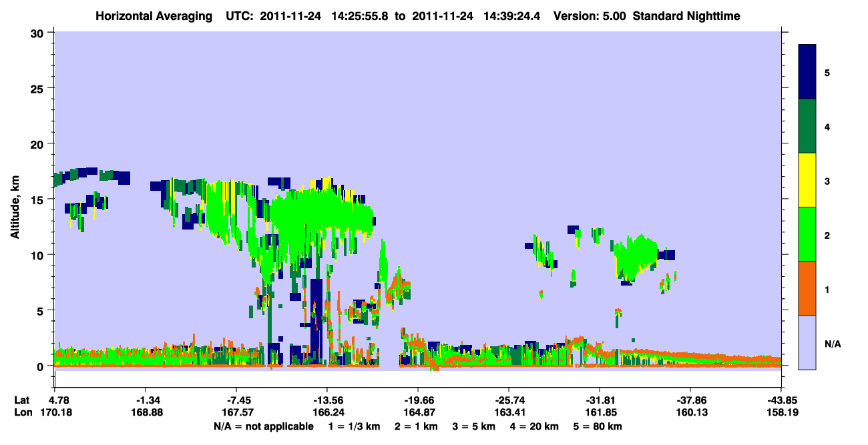Click the altitude tick label '30'

(x=39, y=33)
